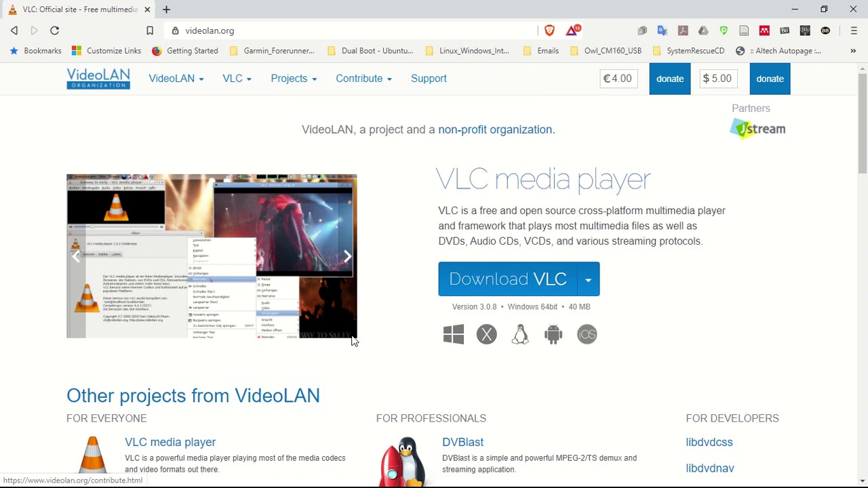Image resolution: width=868 pixels, height=488 pixels.
Task: Click the VideoLAN Organization logo
Action: click(98, 79)
